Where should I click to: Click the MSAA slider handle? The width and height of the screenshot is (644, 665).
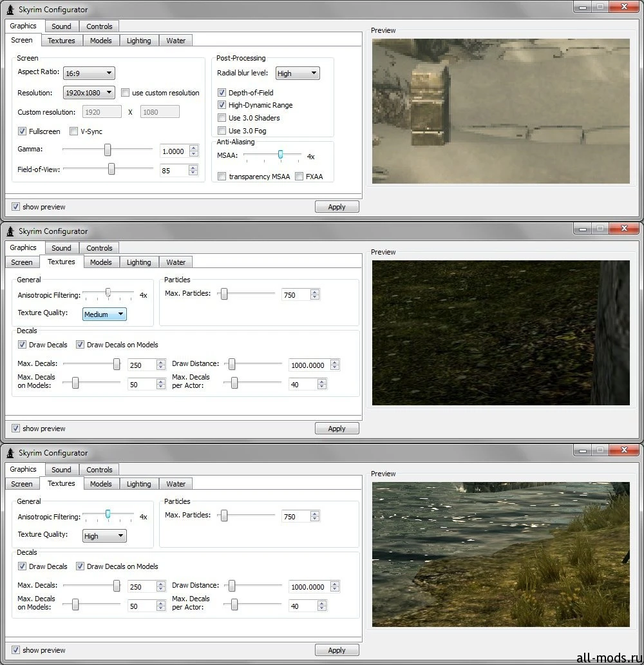[280, 155]
